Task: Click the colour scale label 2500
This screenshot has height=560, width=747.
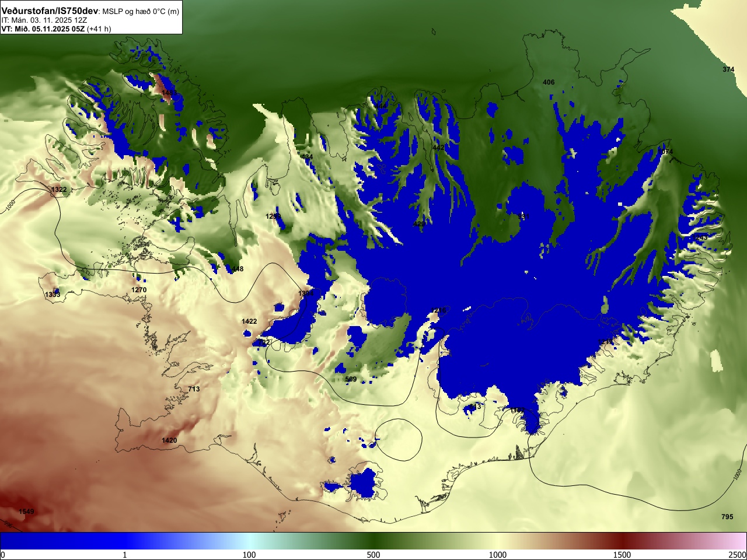Action: tap(737, 554)
